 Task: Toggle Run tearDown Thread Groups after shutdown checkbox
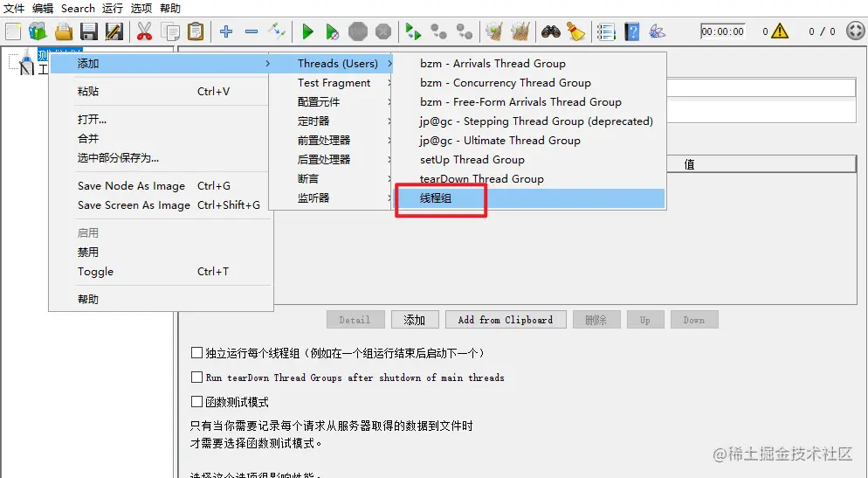(x=196, y=378)
